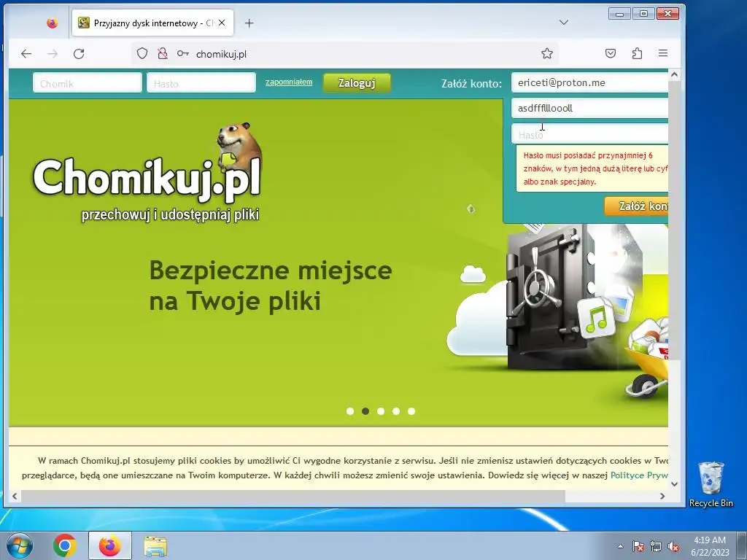Click the greyed-out forward arrow
The height and width of the screenshot is (560, 747).
tap(53, 54)
